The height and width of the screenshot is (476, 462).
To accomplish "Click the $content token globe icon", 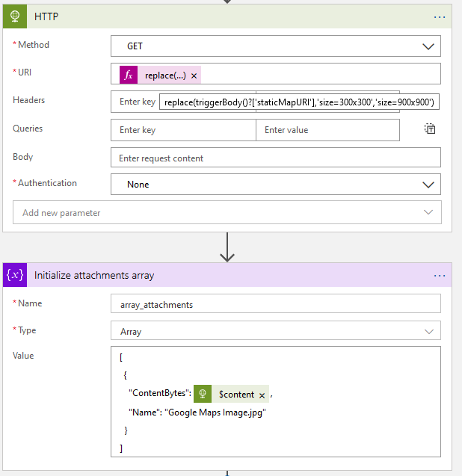I will point(203,395).
